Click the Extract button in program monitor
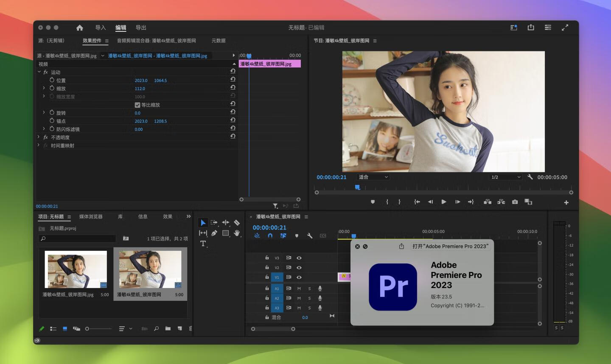 click(501, 202)
